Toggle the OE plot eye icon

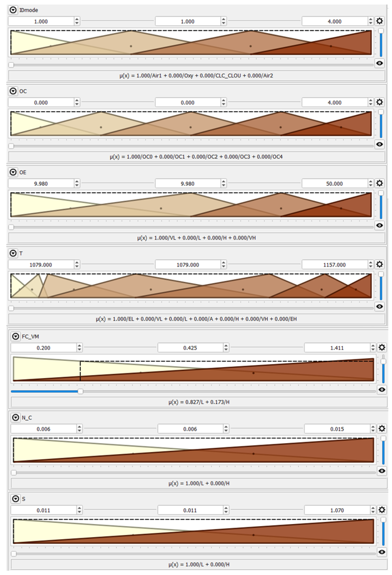click(x=379, y=225)
